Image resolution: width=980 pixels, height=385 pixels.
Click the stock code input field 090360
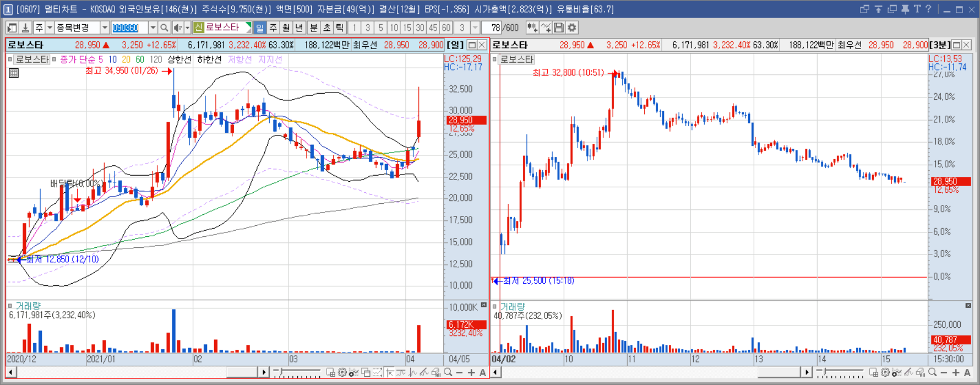pyautogui.click(x=129, y=28)
